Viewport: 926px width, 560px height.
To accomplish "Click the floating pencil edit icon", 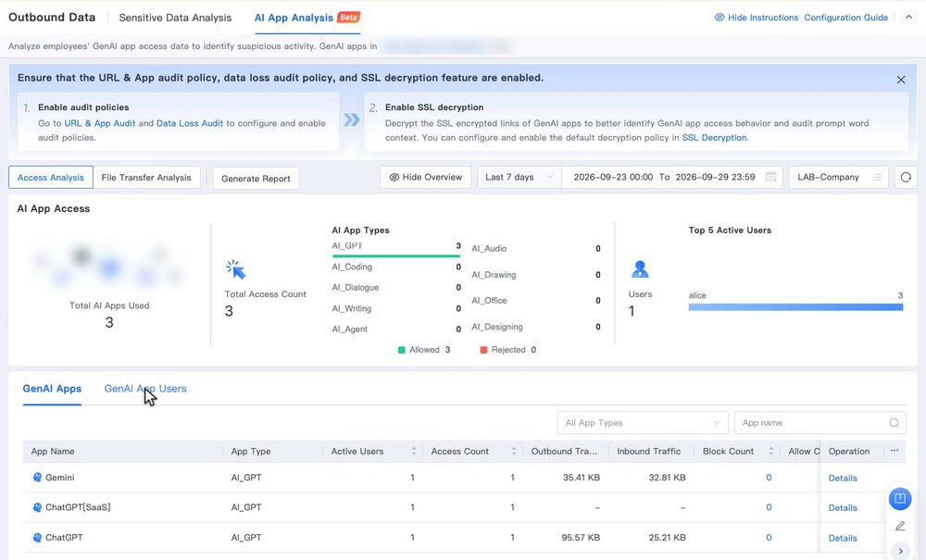I will 900,526.
